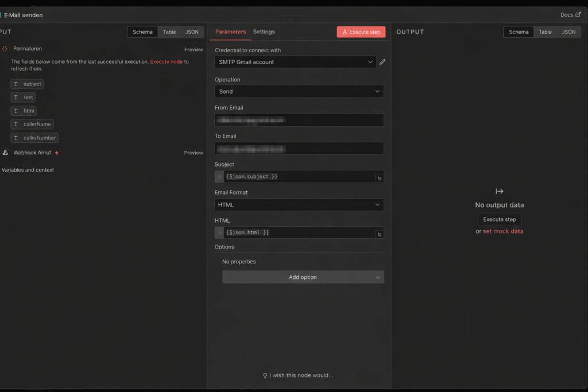
Task: Open the Settings tab
Action: point(264,32)
